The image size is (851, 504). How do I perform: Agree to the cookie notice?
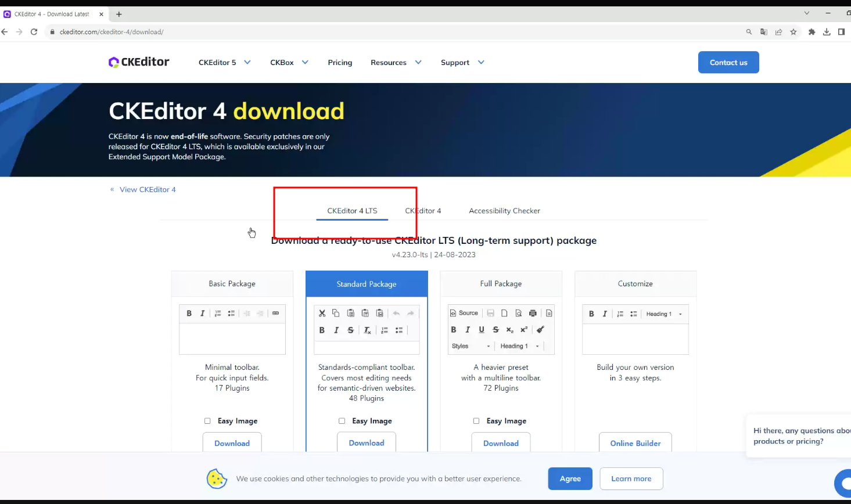click(x=570, y=478)
